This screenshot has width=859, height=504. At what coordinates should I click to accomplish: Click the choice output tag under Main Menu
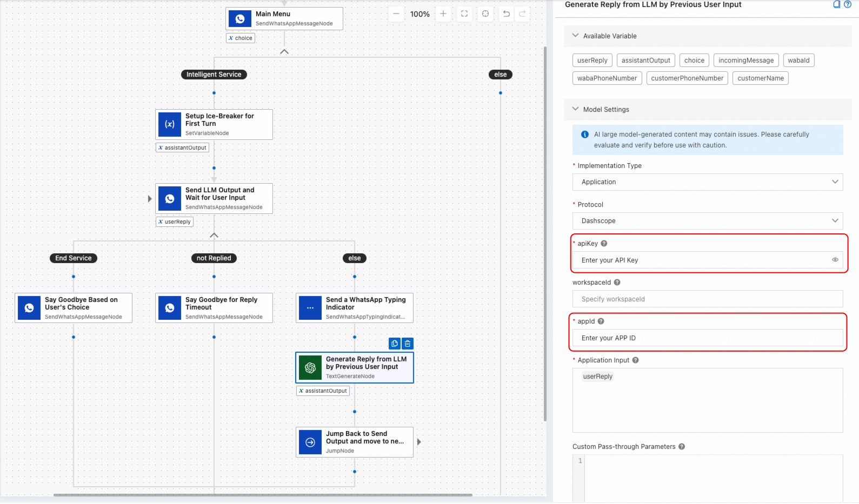click(241, 38)
